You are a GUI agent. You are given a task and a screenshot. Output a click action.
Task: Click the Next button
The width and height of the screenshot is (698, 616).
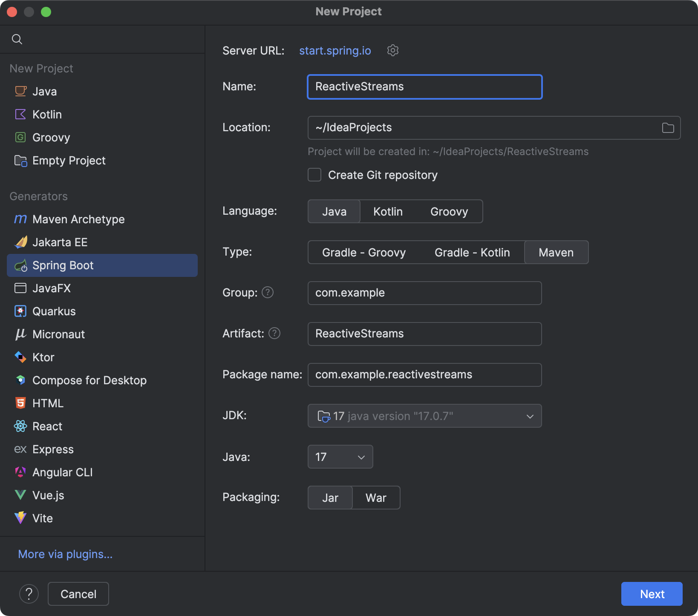652,593
